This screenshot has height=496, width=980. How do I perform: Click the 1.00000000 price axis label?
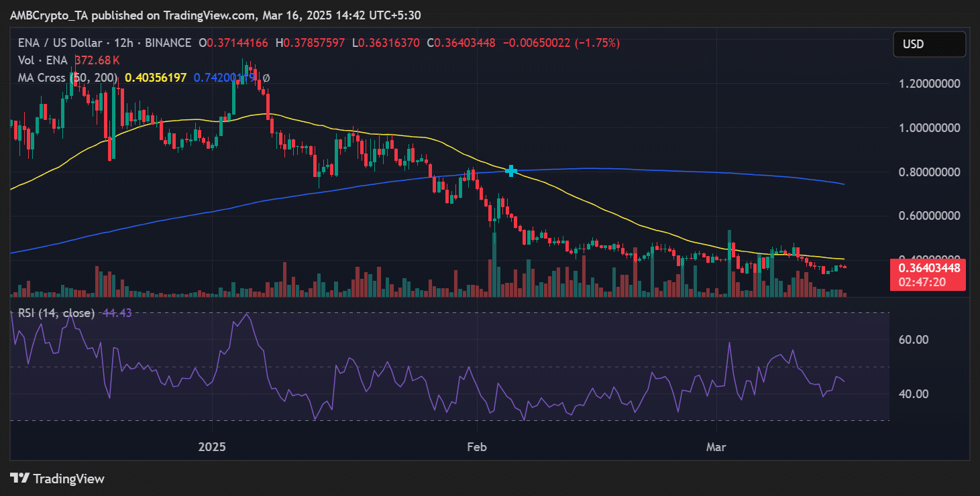[929, 128]
